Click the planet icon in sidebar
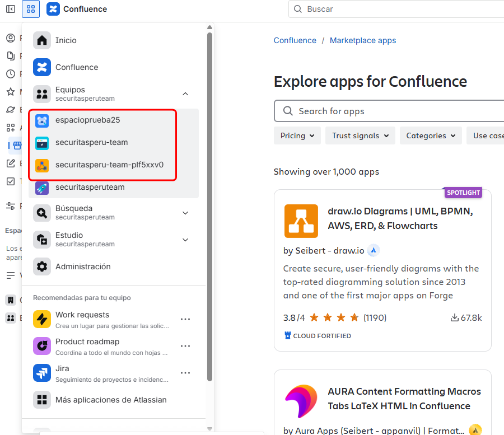 (11, 110)
